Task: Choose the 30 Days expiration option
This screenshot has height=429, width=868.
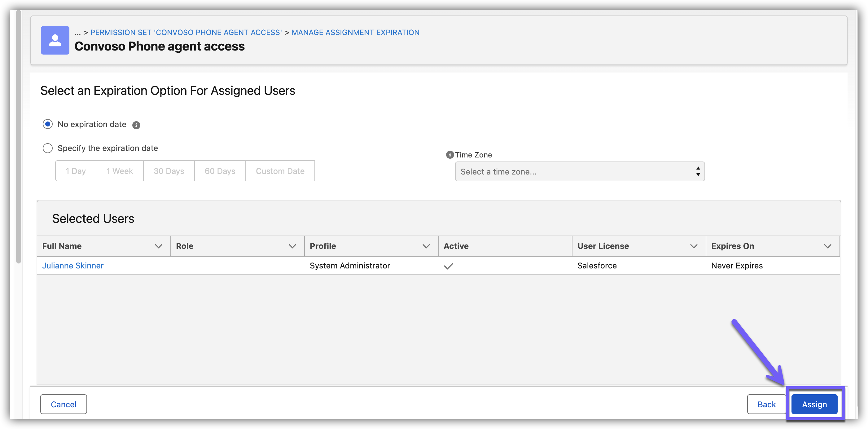Action: pyautogui.click(x=169, y=171)
